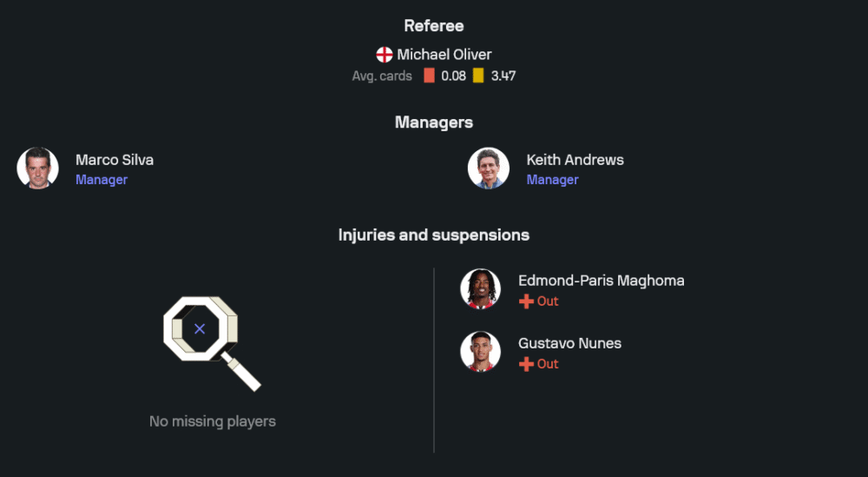
Task: Click the injury cross icon under Gustavo Nunes
Action: (x=526, y=364)
